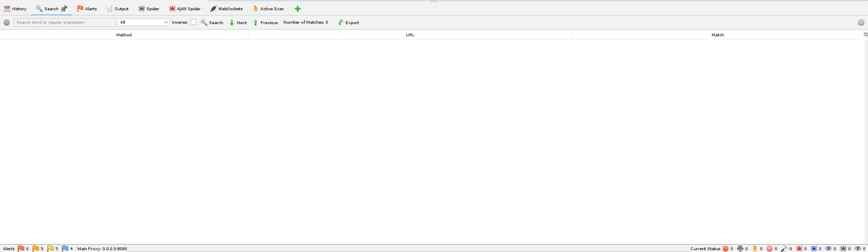The height and width of the screenshot is (252, 868).
Task: Click the blue informational alerts flag
Action: pos(65,248)
